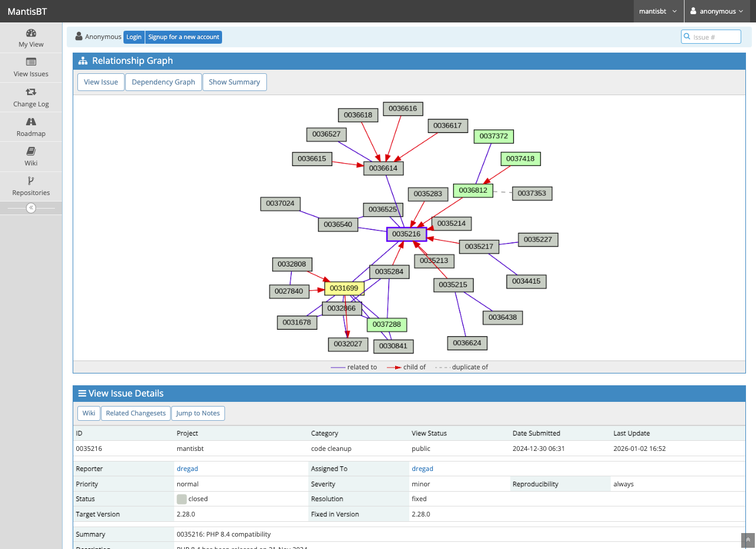The width and height of the screenshot is (756, 549).
Task: Click the Issue # search field
Action: point(711,37)
